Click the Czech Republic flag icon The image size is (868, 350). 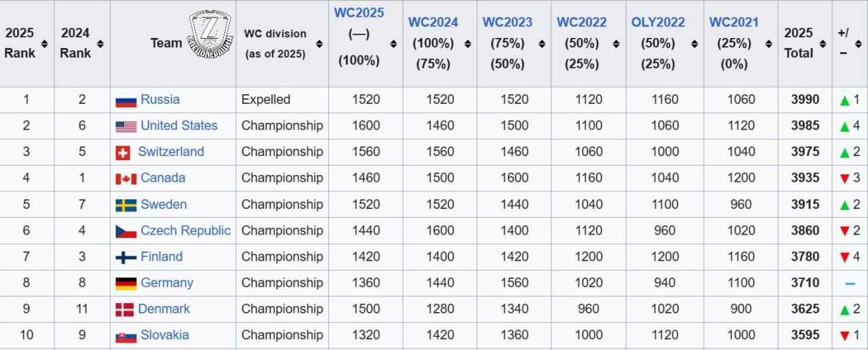pos(125,232)
